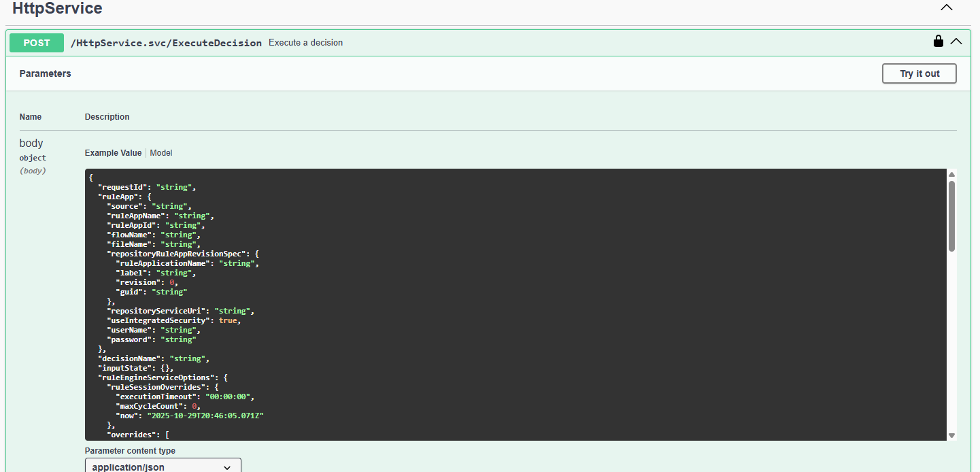Click the body parameter name
The image size is (980, 472).
pos(31,143)
